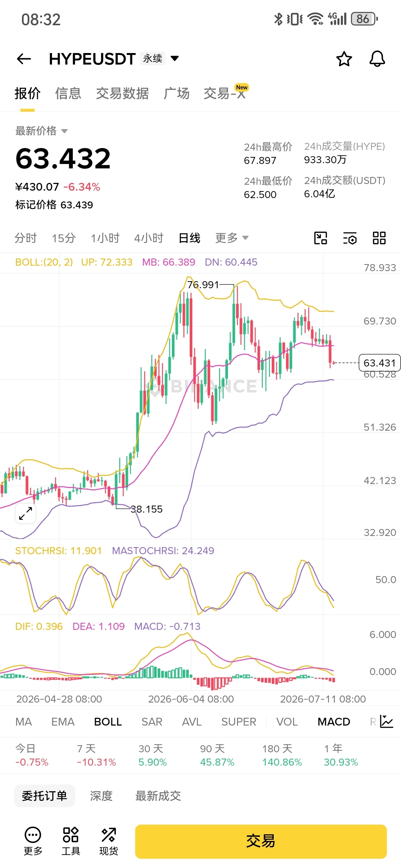The image size is (401, 868).
Task: Switch to the 深度 tab
Action: [101, 796]
